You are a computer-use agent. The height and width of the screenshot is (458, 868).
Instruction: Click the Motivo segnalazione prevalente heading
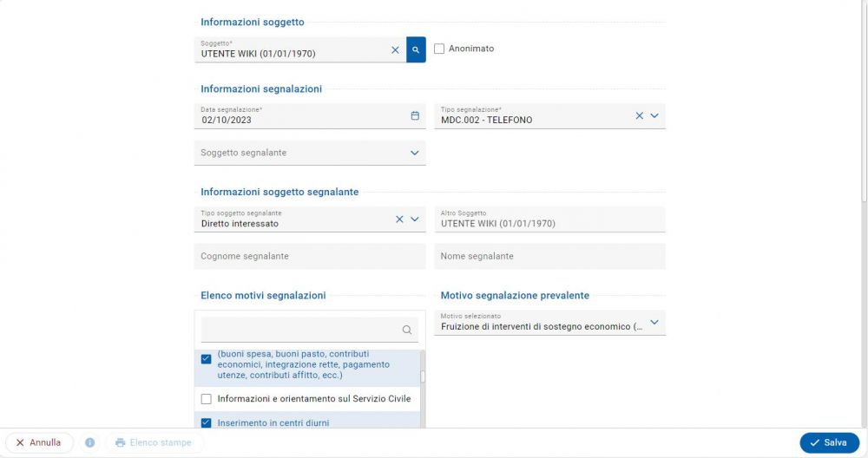[x=515, y=296]
